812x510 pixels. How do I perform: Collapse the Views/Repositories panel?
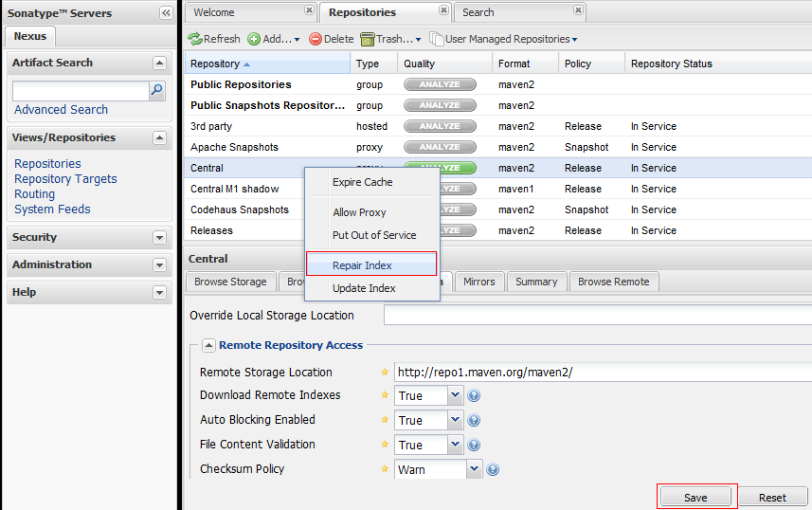click(159, 137)
